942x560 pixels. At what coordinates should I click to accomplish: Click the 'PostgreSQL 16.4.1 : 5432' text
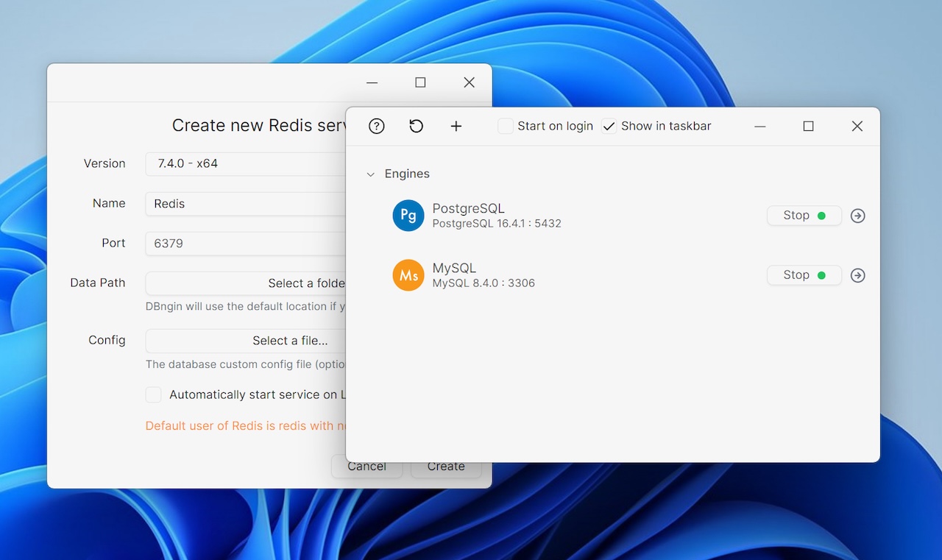pyautogui.click(x=497, y=223)
